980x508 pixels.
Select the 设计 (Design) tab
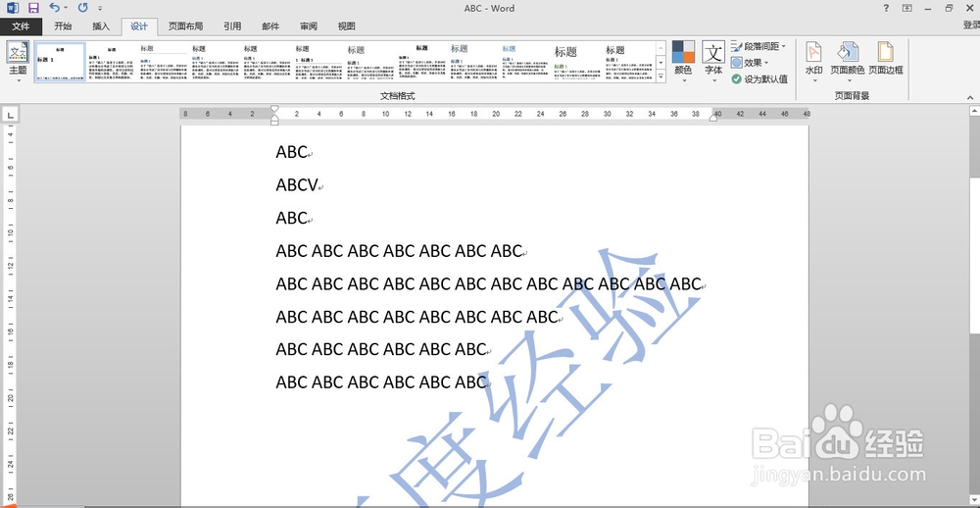point(139,26)
